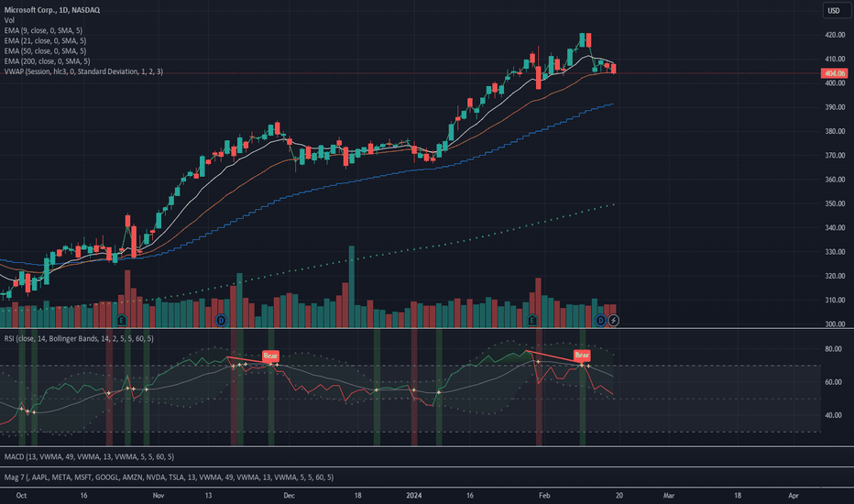Viewport: 854px width, 504px height.
Task: Click the tallest December volume bar
Action: pos(351,287)
